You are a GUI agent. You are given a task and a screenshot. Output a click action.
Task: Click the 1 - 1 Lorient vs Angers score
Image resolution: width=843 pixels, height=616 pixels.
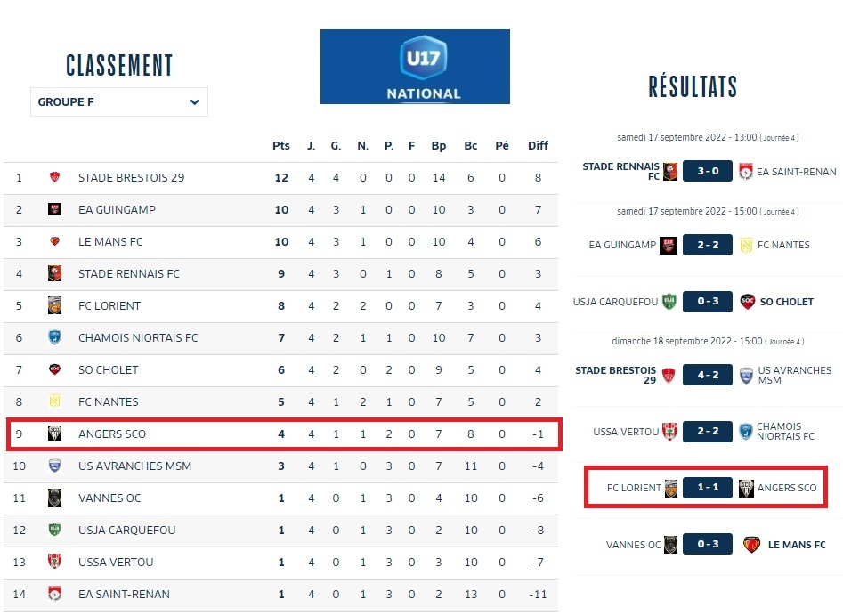708,488
